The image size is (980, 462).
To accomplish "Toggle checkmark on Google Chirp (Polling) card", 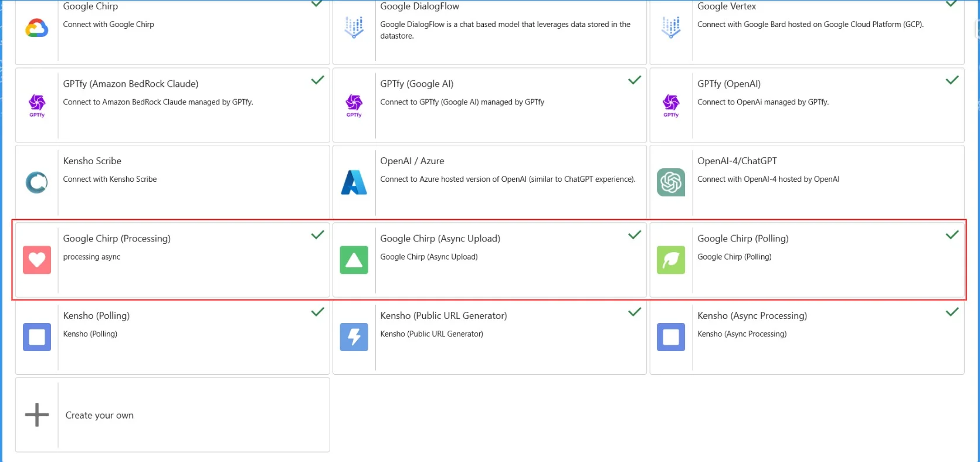I will click(x=952, y=235).
